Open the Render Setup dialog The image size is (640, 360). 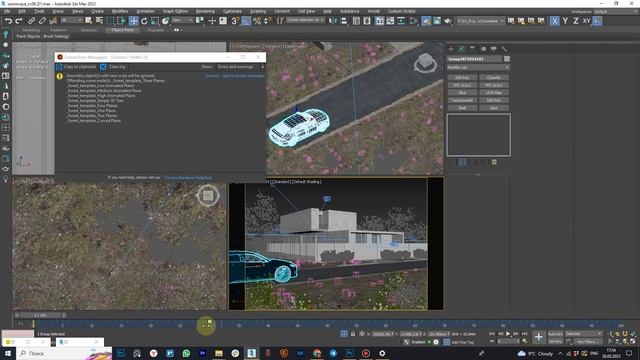coord(426,21)
